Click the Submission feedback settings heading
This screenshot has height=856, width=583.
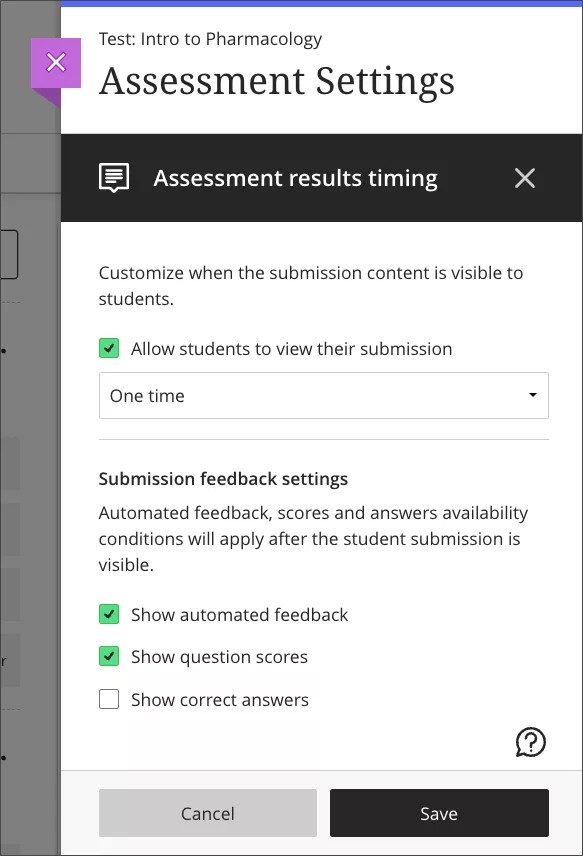[223, 479]
